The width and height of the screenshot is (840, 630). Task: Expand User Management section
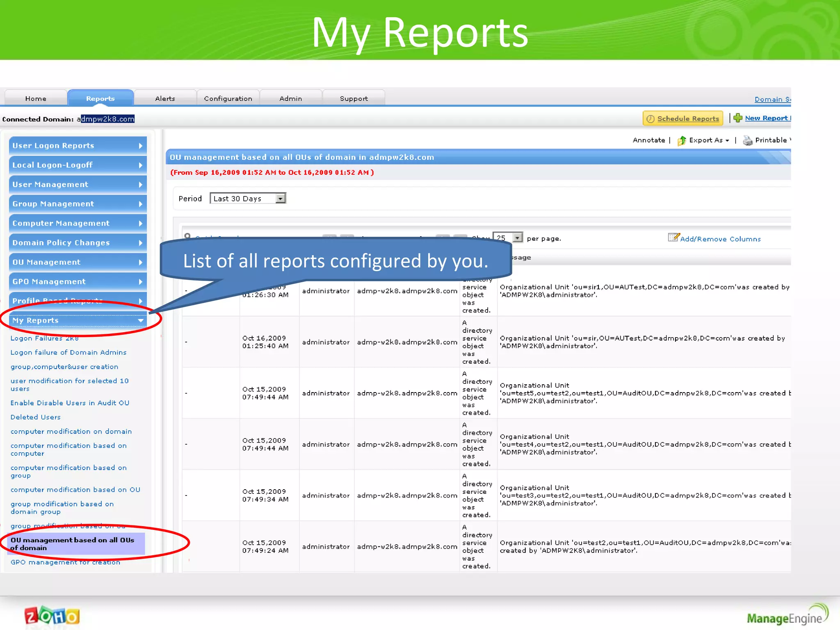[x=78, y=185]
